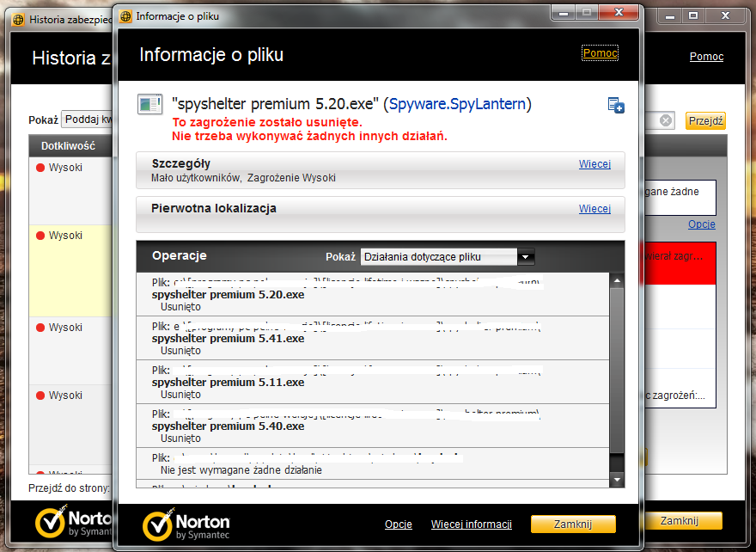756x552 pixels.
Task: Click the "Mało użytkowników, Zagrożenie Wysoki" details text
Action: coord(243,178)
